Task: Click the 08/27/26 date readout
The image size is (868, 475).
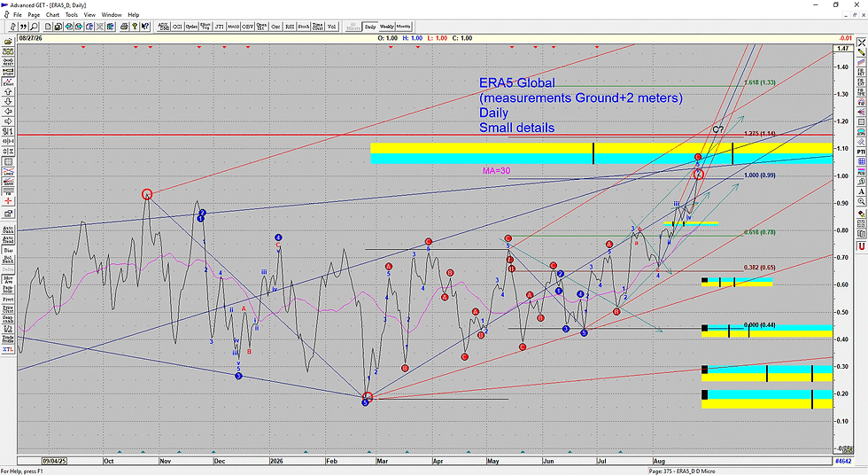Action: pos(30,38)
